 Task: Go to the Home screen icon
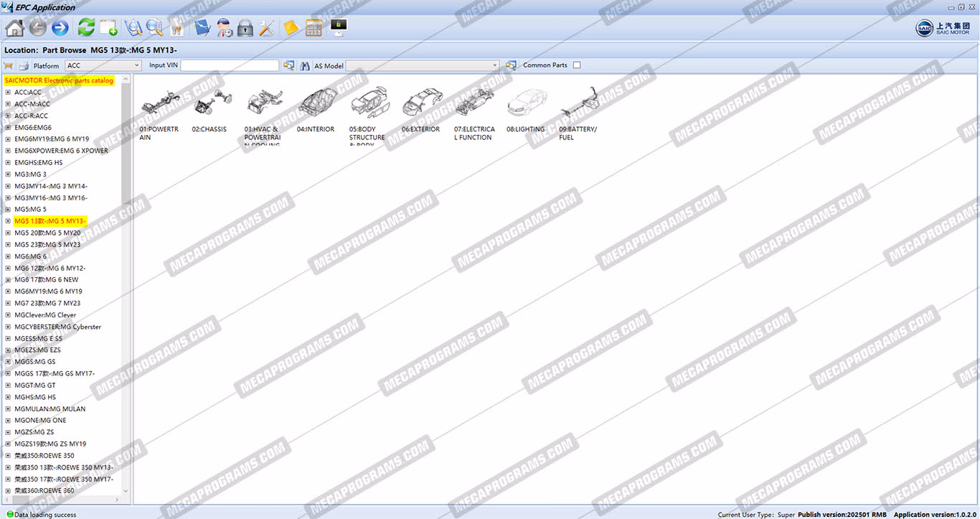click(14, 28)
